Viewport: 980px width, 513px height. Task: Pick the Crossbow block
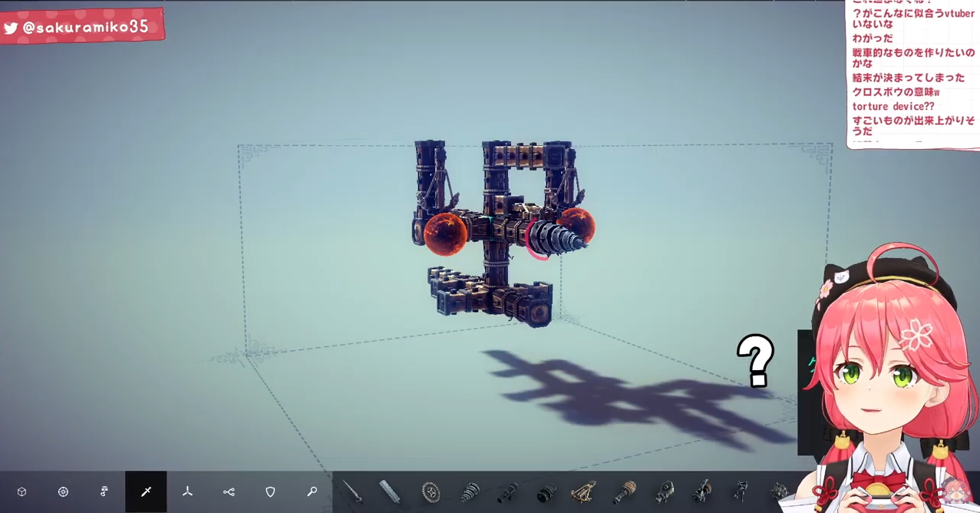click(585, 491)
